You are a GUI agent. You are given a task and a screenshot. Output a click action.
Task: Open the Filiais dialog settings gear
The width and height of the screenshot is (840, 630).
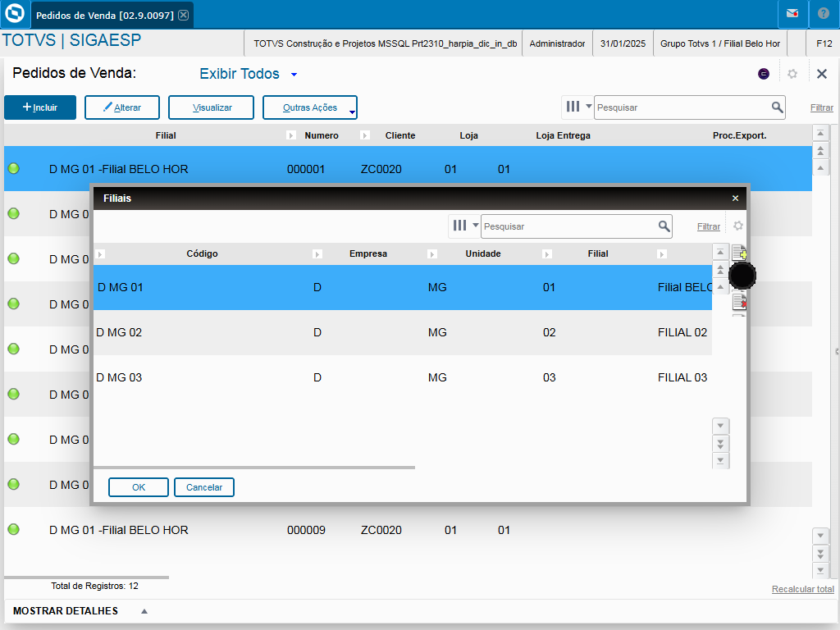[x=738, y=226]
